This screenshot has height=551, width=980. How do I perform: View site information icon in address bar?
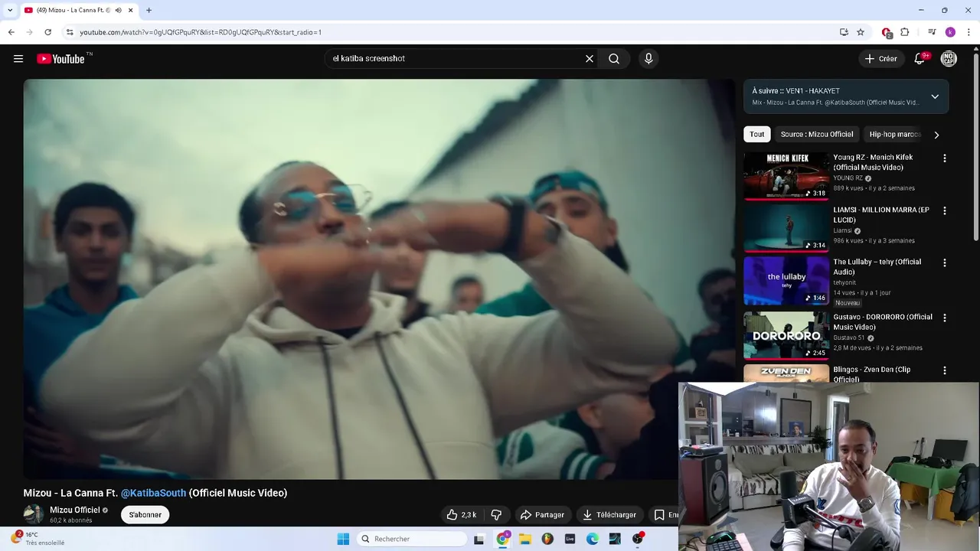tap(70, 32)
